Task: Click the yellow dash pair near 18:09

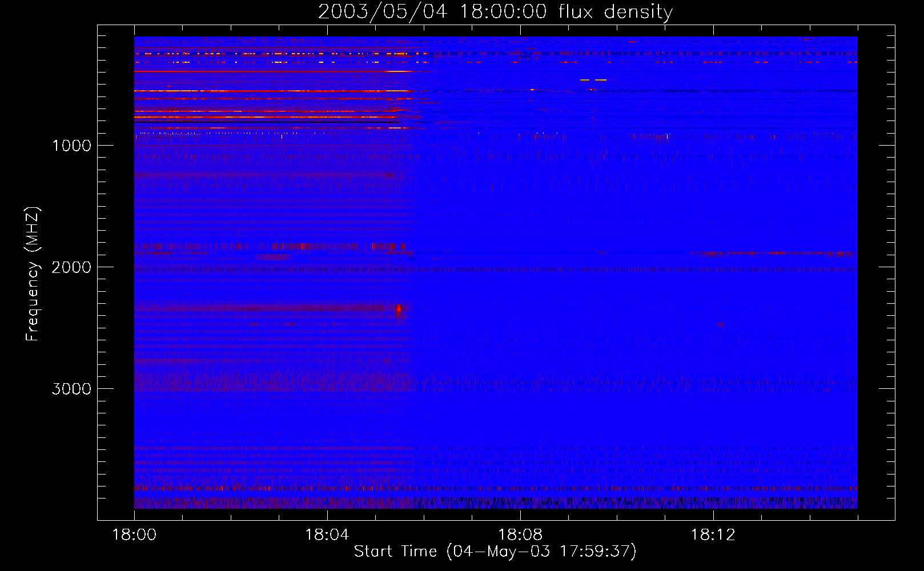Action: 593,80
